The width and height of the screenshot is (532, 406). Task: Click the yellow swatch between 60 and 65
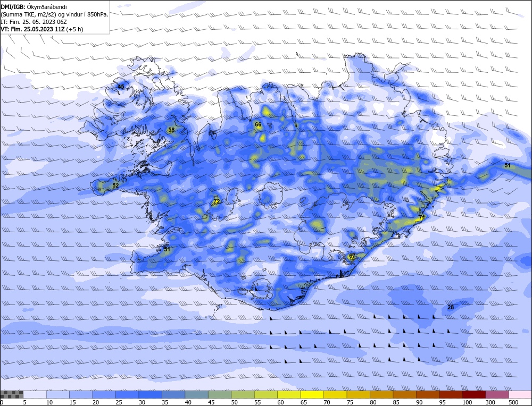pos(289,394)
